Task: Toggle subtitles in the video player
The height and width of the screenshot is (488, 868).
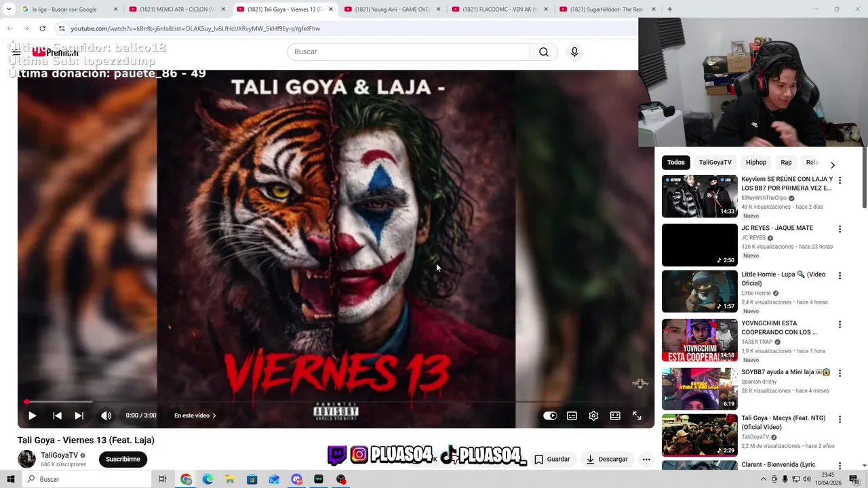Action: click(572, 415)
